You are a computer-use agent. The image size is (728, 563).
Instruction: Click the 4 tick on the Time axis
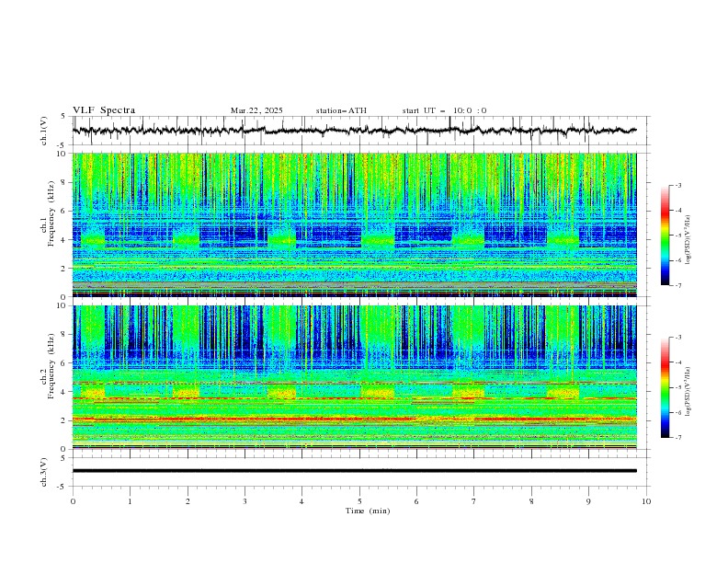coord(301,501)
